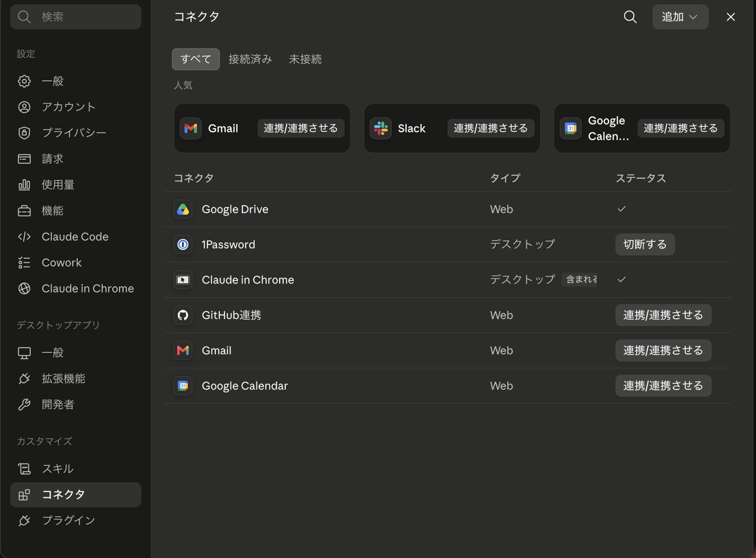Viewport: 756px width, 558px height.
Task: Click the Claude in Chrome row icon
Action: click(x=183, y=280)
